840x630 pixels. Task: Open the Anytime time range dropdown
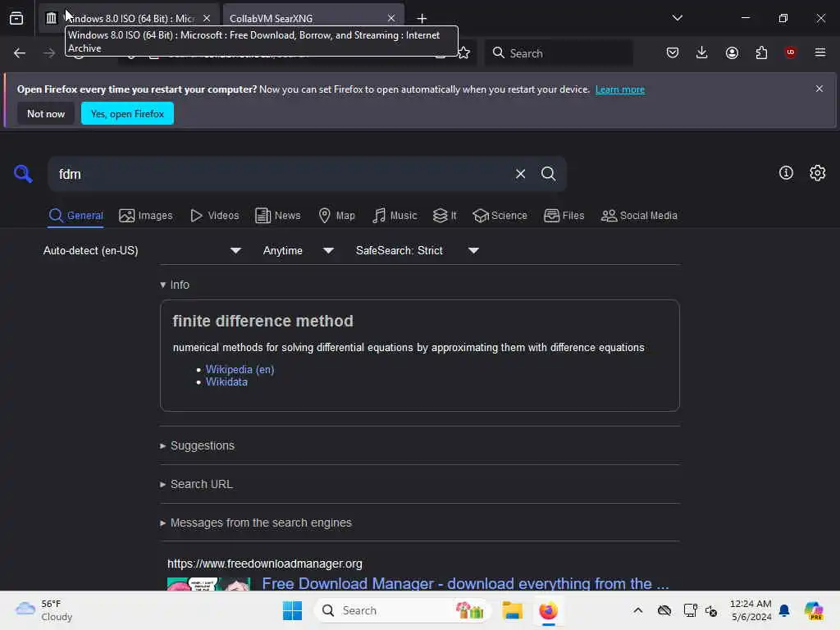299,251
